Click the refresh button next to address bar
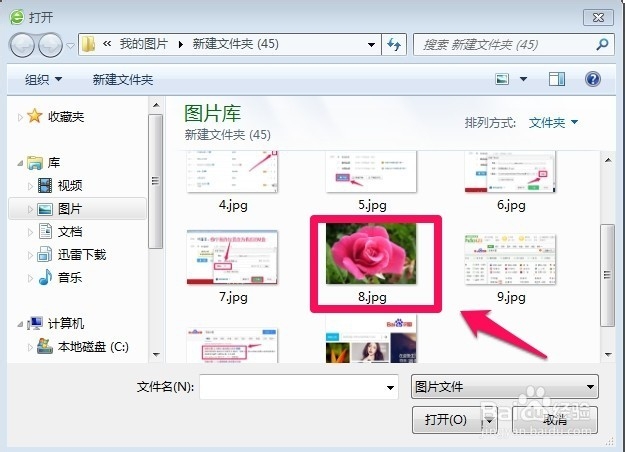Screen dimensions: 625x452 coord(394,45)
